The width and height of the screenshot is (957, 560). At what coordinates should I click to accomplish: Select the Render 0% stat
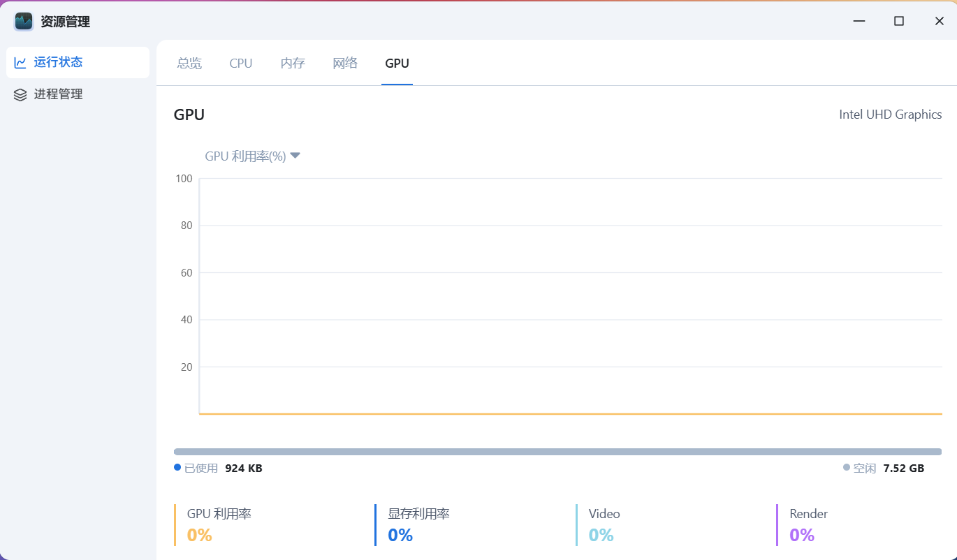pos(802,535)
